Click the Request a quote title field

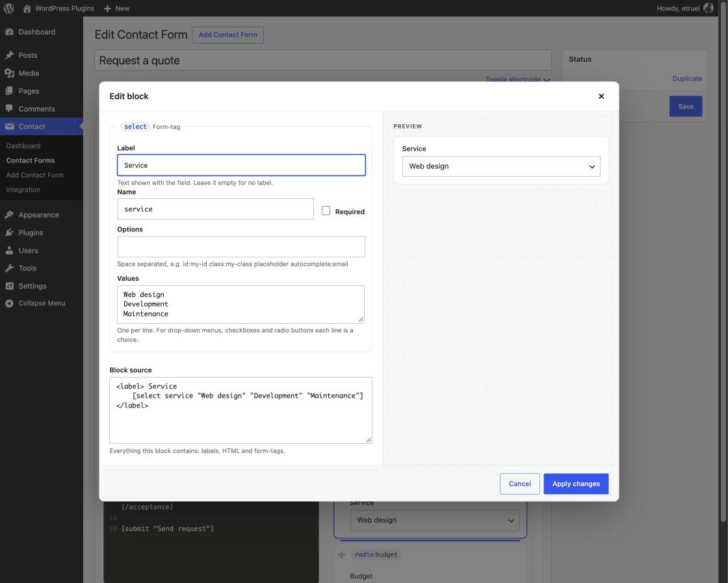pos(323,60)
